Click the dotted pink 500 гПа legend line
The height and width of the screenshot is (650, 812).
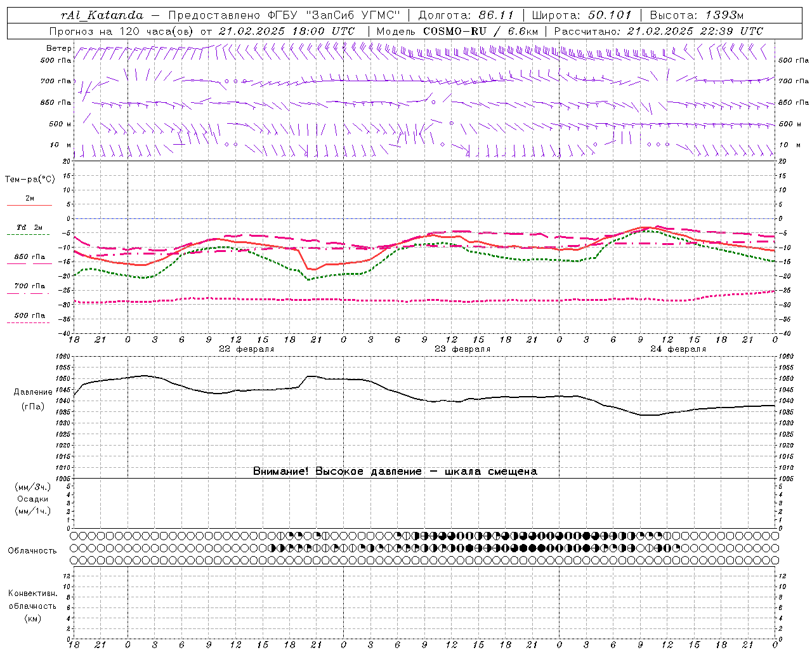click(29, 322)
